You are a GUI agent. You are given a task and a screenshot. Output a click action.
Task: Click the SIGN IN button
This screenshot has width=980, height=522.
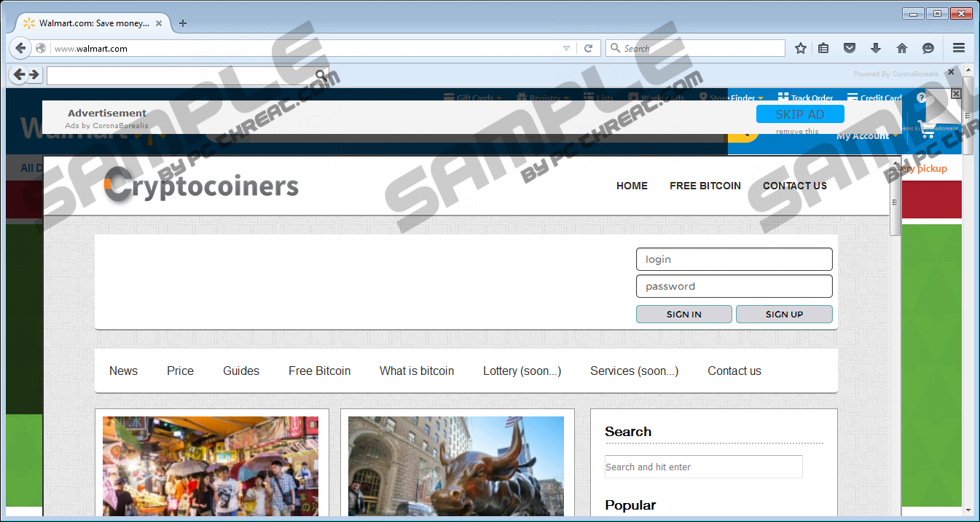pos(683,315)
